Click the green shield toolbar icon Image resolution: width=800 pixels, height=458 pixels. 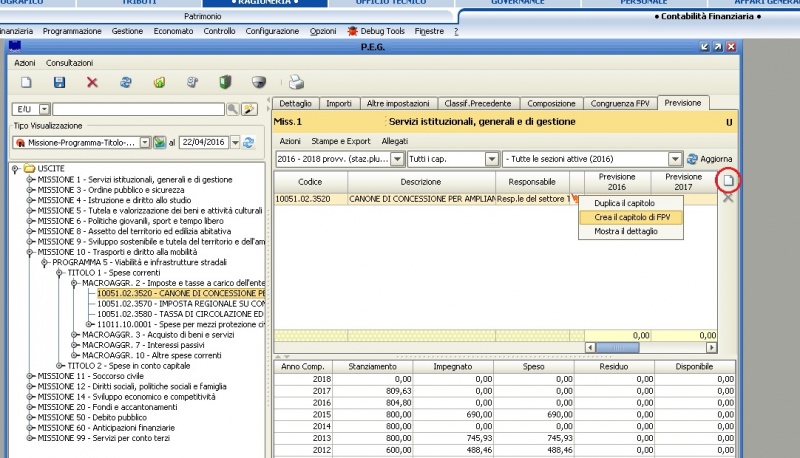pos(225,82)
